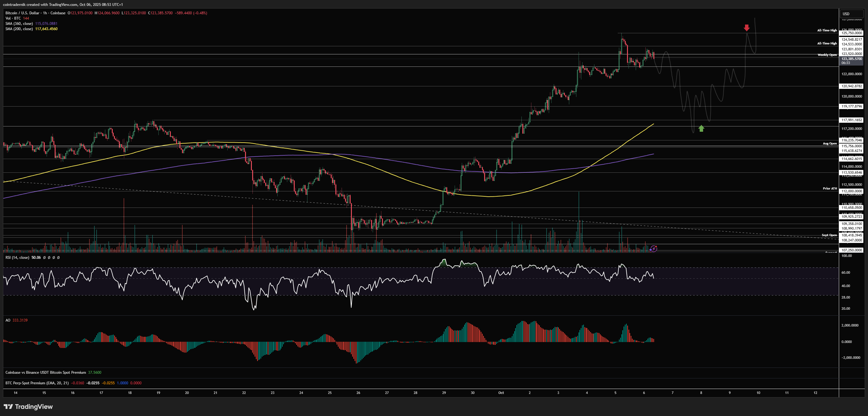Image resolution: width=868 pixels, height=416 pixels.
Task: Click the TradingView logo icon
Action: [8, 407]
